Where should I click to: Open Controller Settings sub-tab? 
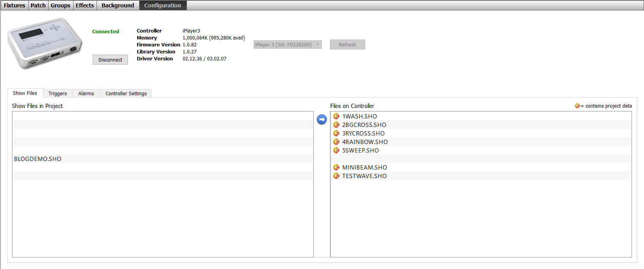[x=126, y=94]
